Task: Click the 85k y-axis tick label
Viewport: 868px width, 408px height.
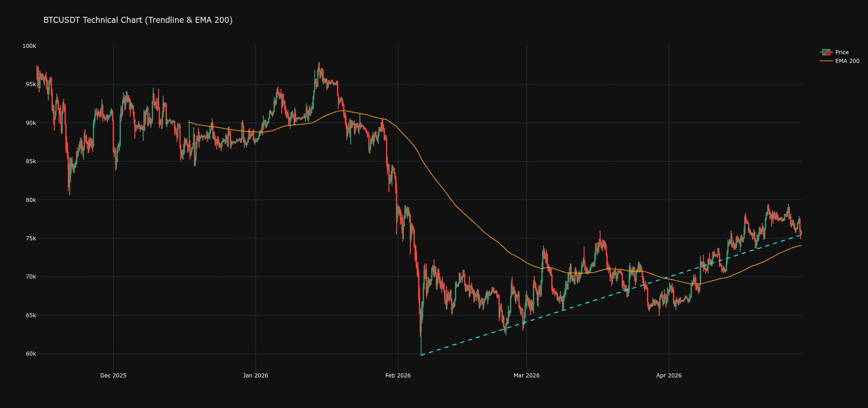Action: (x=30, y=161)
